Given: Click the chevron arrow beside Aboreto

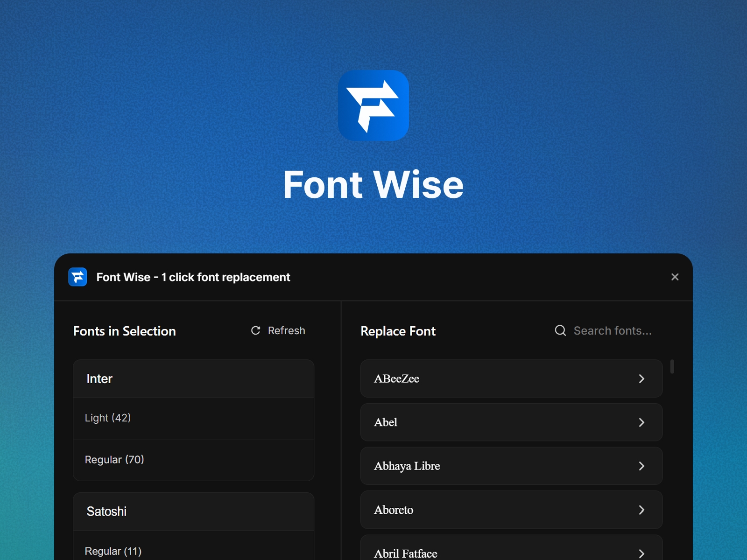Looking at the screenshot, I should pos(641,510).
